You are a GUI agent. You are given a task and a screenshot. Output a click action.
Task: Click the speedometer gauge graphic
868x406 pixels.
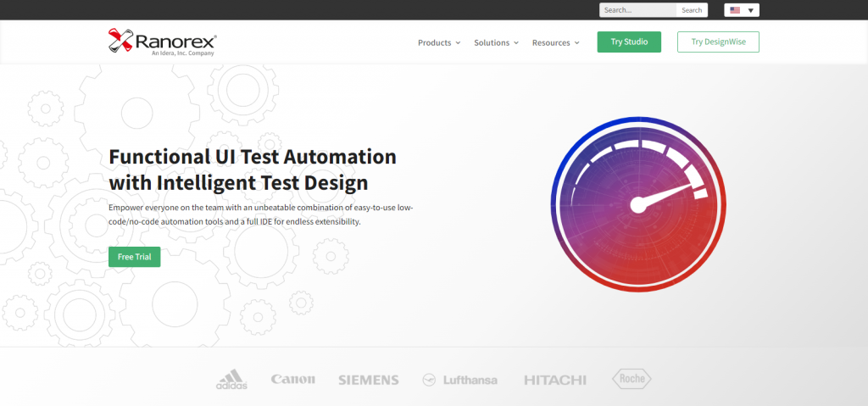click(638, 203)
